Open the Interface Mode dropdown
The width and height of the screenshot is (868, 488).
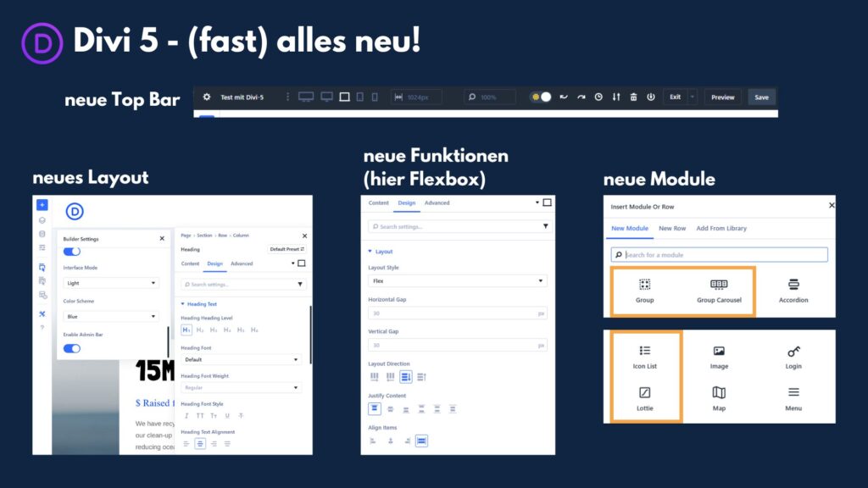click(111, 283)
